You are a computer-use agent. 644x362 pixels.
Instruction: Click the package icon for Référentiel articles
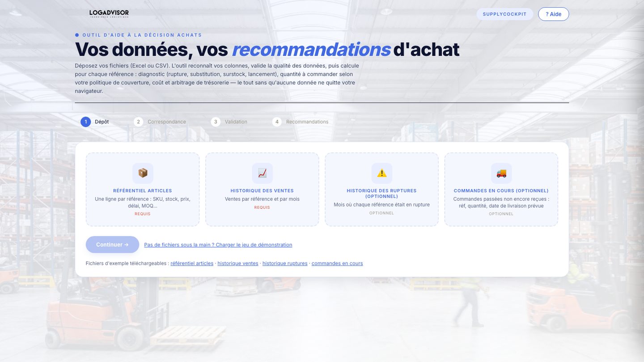(143, 173)
